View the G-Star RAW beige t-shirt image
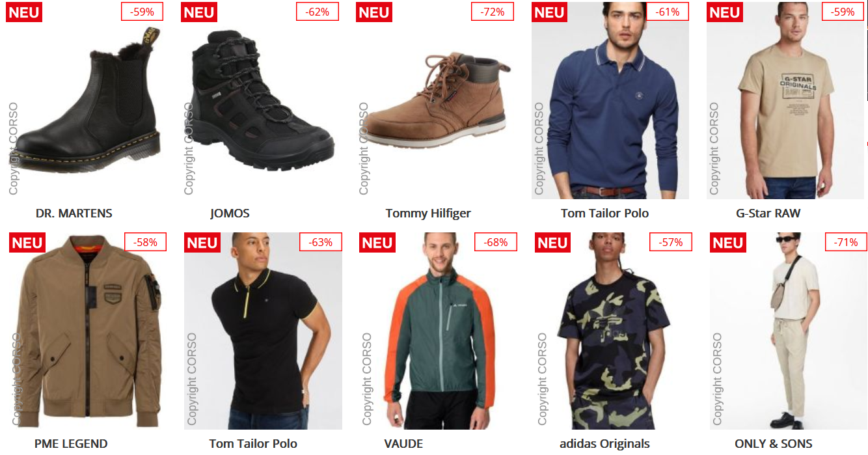This screenshot has height=455, width=868. [785, 101]
